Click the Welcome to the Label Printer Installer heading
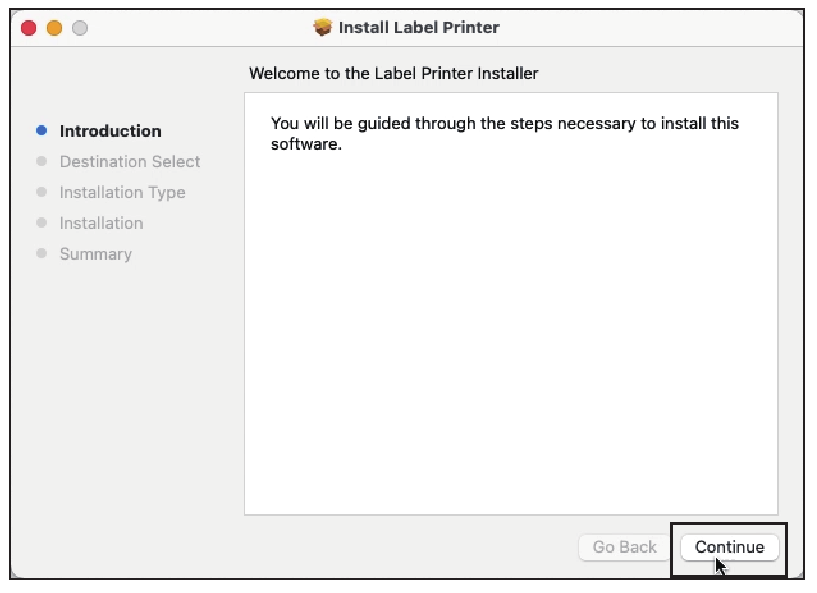The height and width of the screenshot is (593, 817). (x=393, y=73)
